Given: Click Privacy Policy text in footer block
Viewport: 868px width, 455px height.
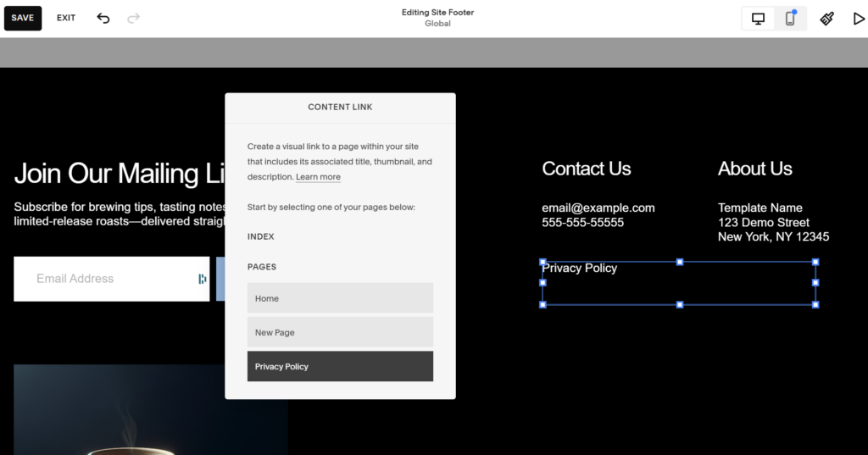Looking at the screenshot, I should click(580, 269).
